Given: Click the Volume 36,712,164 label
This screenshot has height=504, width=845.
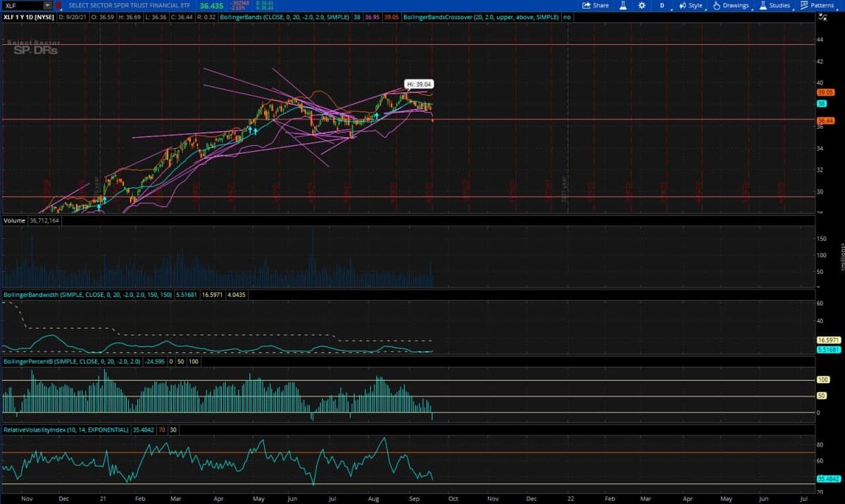Looking at the screenshot, I should 32,220.
